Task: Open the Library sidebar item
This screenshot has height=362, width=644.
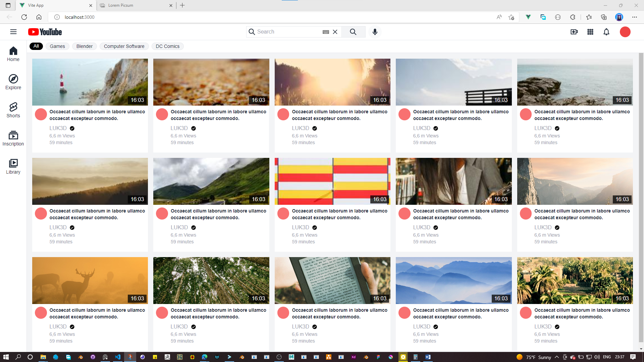Action: click(13, 167)
